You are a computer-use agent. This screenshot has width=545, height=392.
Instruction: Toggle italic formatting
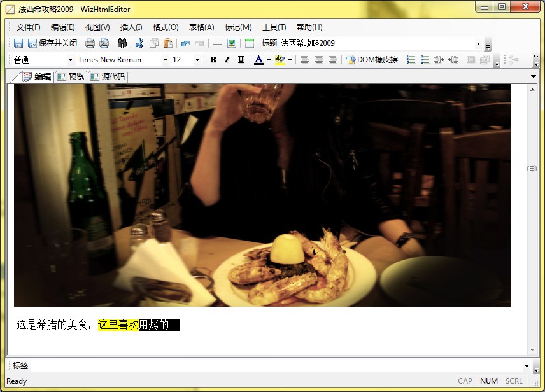227,60
